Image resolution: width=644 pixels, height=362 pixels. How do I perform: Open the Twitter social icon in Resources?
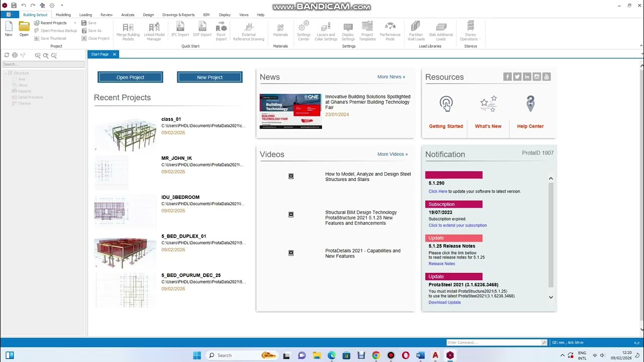coord(517,76)
